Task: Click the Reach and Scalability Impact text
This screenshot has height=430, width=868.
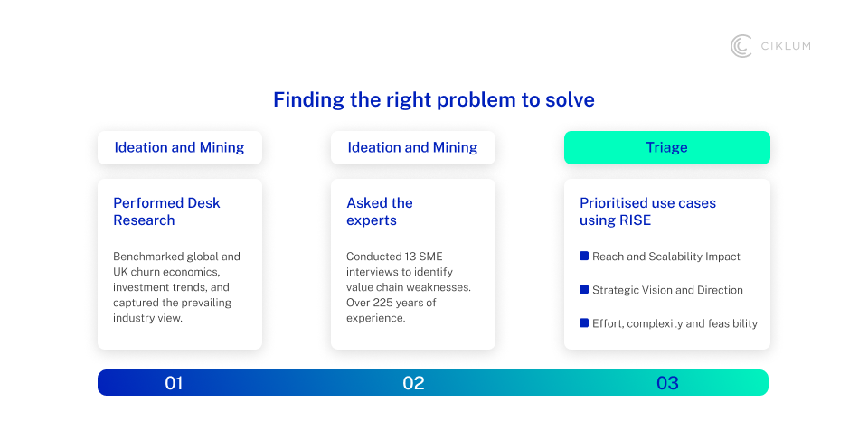Action: point(666,257)
